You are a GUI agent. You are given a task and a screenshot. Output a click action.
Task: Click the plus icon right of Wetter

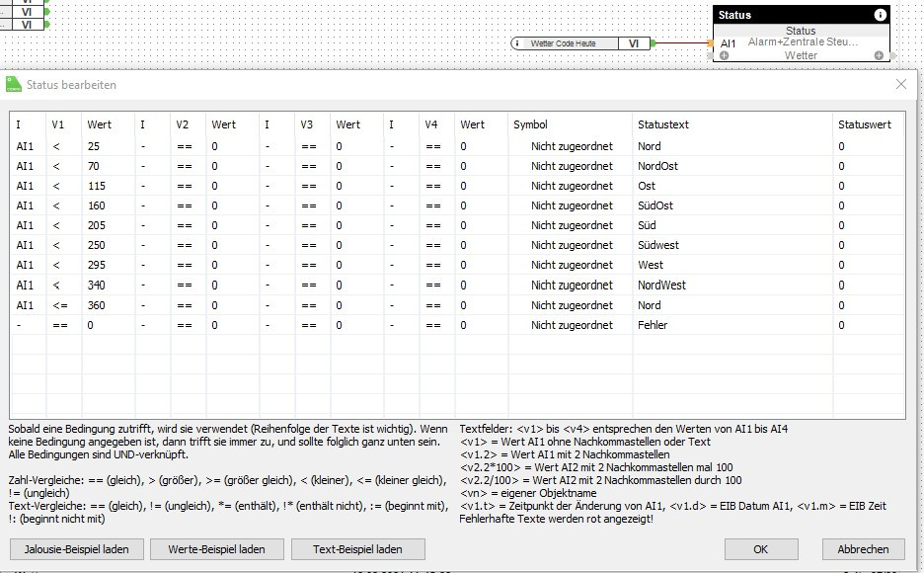click(879, 55)
